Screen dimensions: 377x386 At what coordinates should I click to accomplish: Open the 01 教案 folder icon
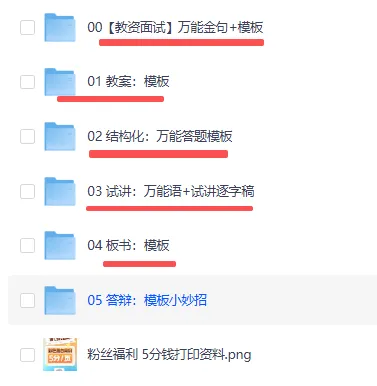(x=60, y=82)
